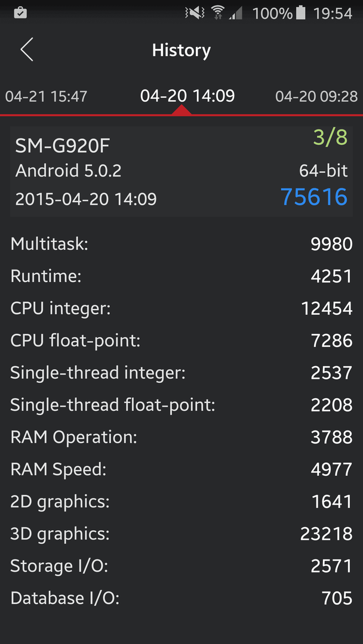This screenshot has height=644, width=363.
Task: Tap the cellular signal icon
Action: 236,14
